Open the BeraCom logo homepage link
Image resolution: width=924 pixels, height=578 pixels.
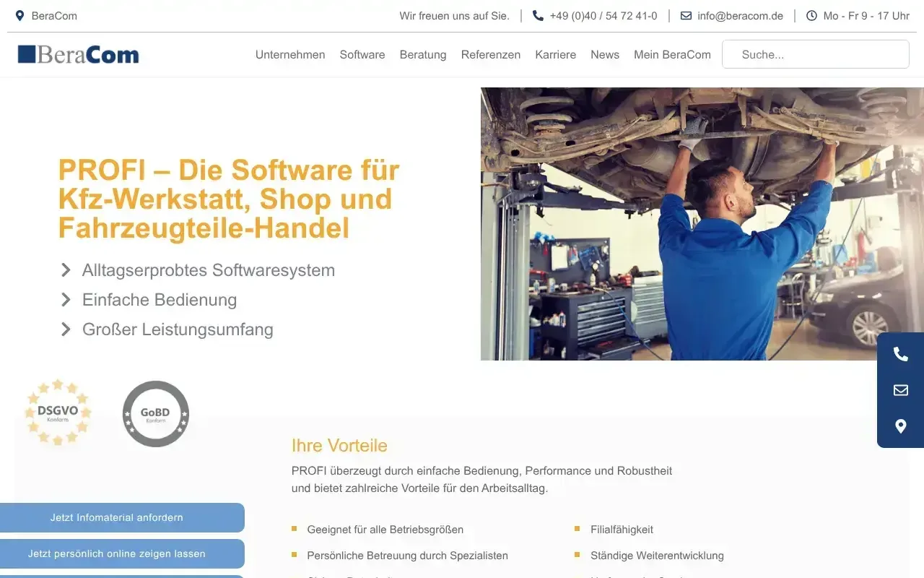[x=78, y=54]
